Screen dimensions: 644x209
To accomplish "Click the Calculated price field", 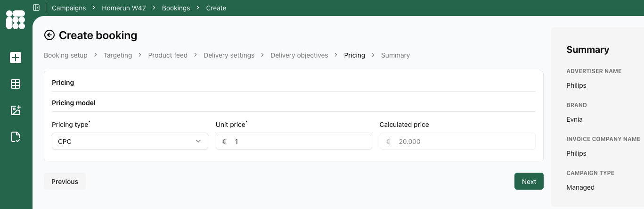I will (457, 141).
